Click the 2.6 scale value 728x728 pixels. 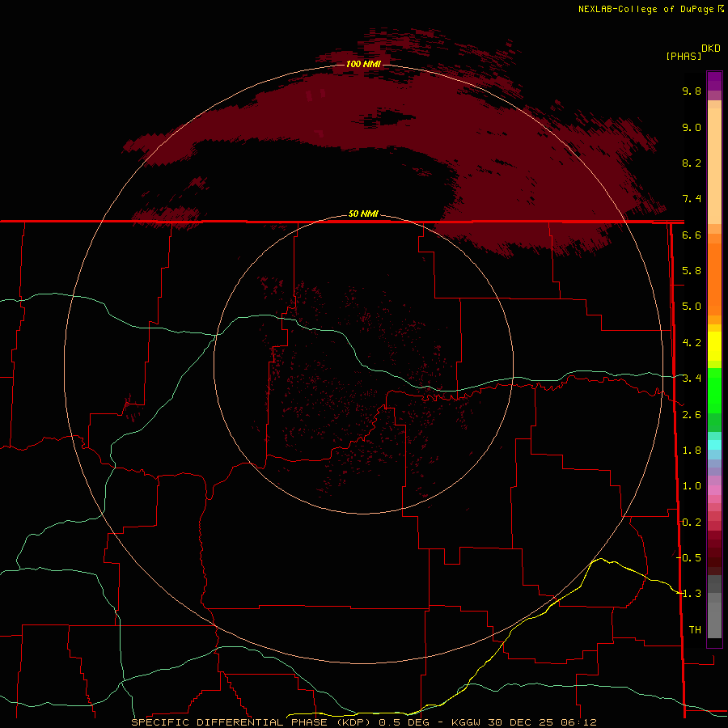692,415
